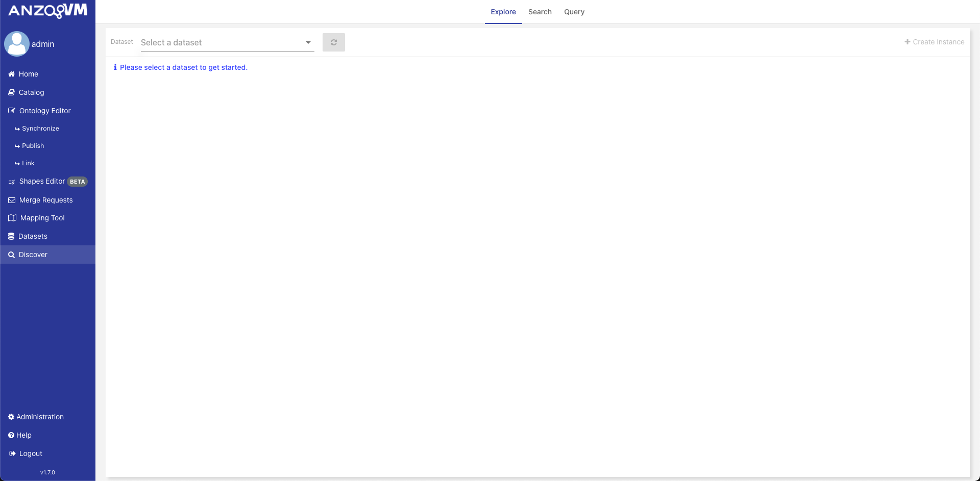The height and width of the screenshot is (481, 980).
Task: Switch to the Query tab
Action: [574, 12]
